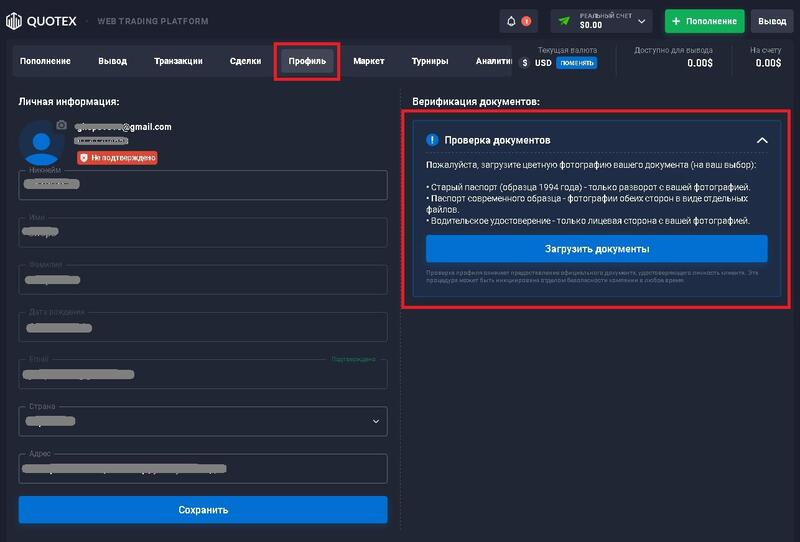Click the Подтверждено label on Email field

click(354, 359)
